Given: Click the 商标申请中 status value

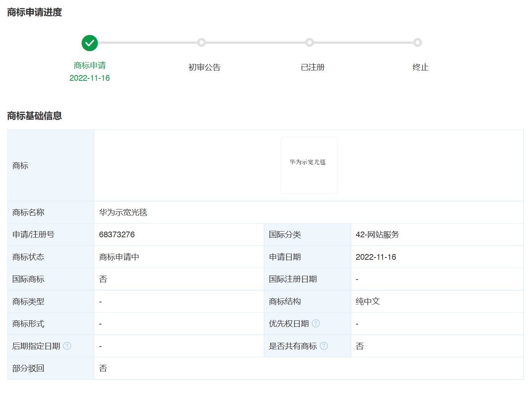Looking at the screenshot, I should pos(119,257).
